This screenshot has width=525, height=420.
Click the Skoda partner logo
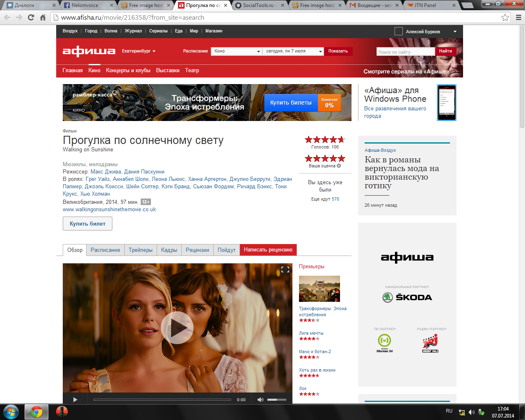[x=407, y=297]
